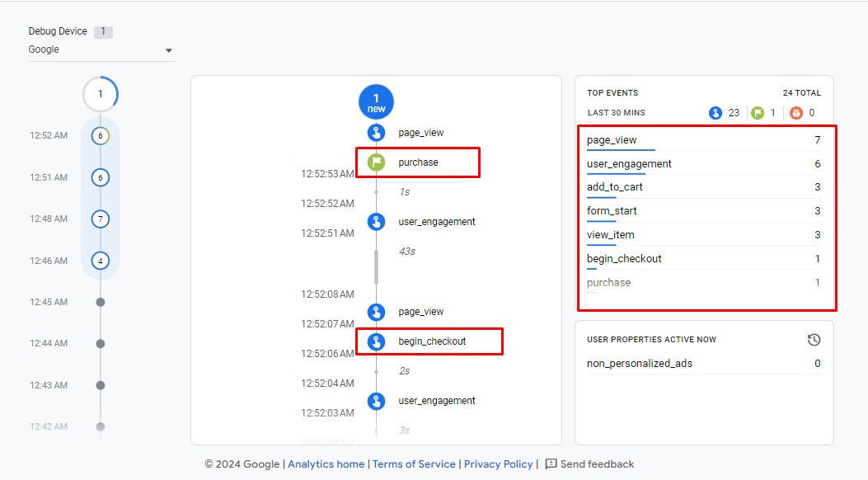Click the begin_checkout event icon
The width and height of the screenshot is (868, 480).
point(376,341)
